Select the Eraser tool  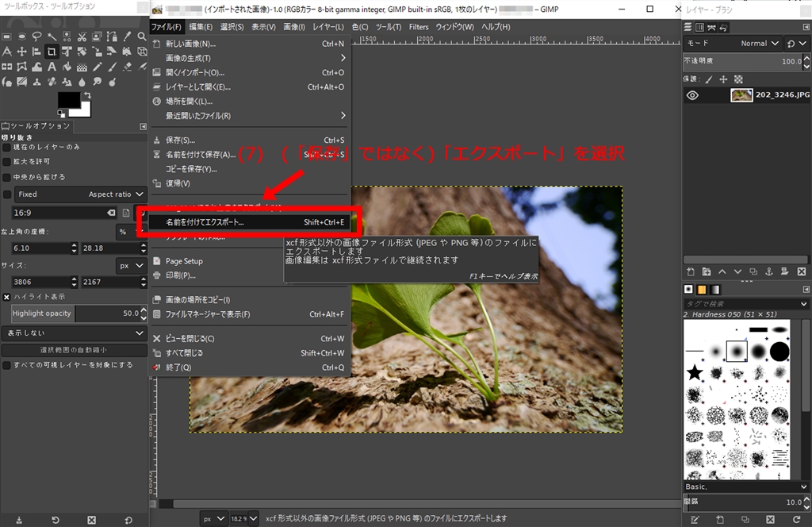(x=127, y=67)
